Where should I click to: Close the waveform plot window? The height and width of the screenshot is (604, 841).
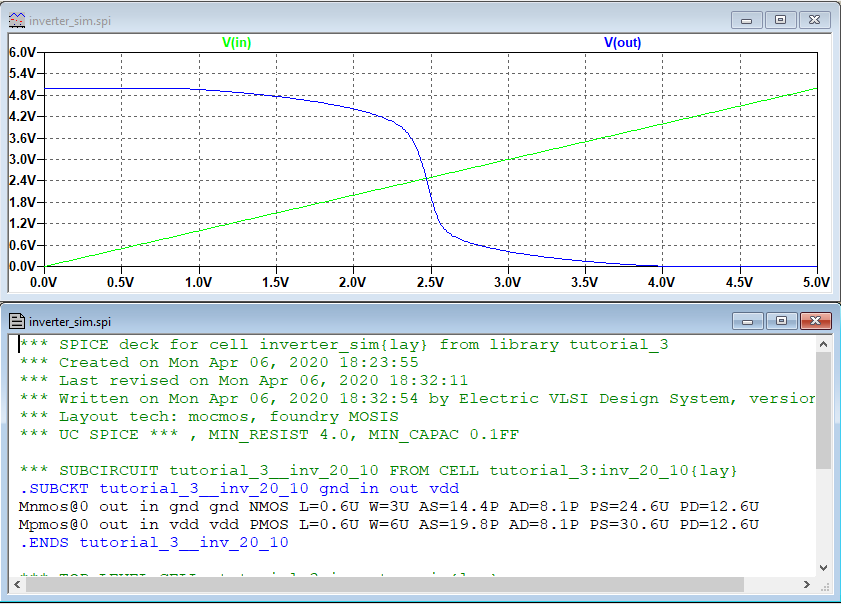click(815, 20)
